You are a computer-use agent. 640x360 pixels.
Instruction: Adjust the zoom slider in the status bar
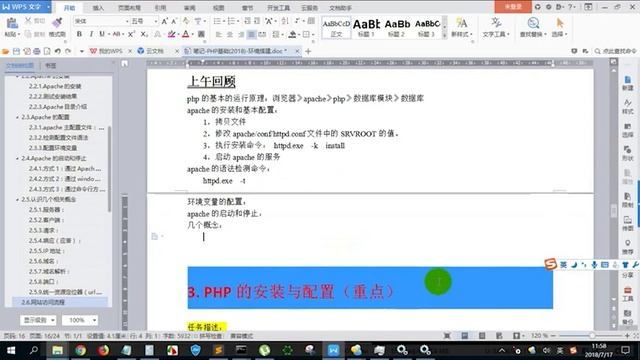[592, 336]
